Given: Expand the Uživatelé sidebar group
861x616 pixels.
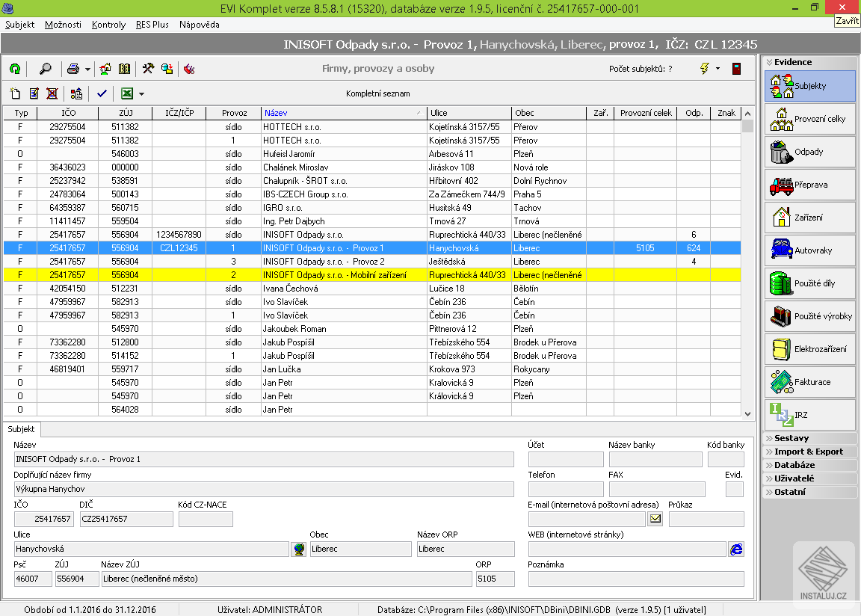Looking at the screenshot, I should [x=810, y=478].
